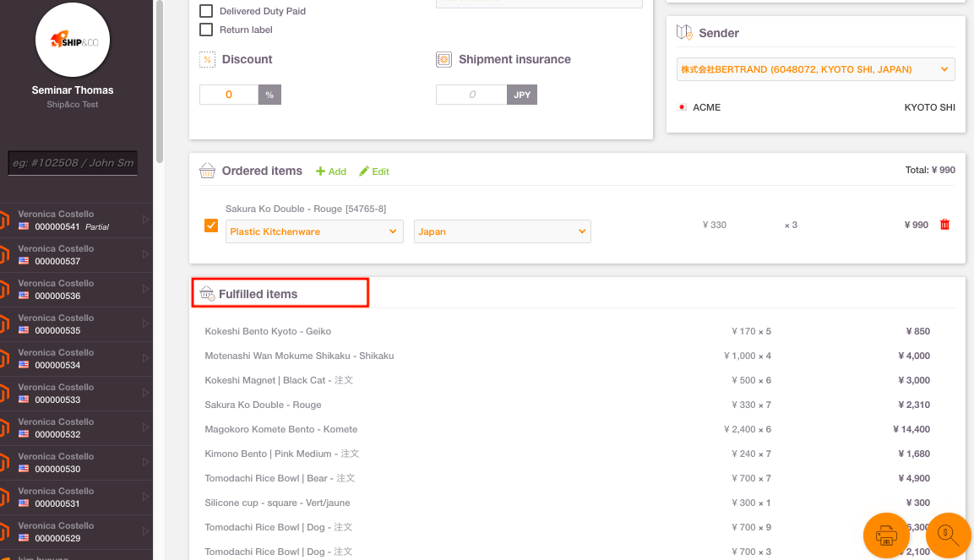
Task: Select order 000000531 from list
Action: [76, 497]
